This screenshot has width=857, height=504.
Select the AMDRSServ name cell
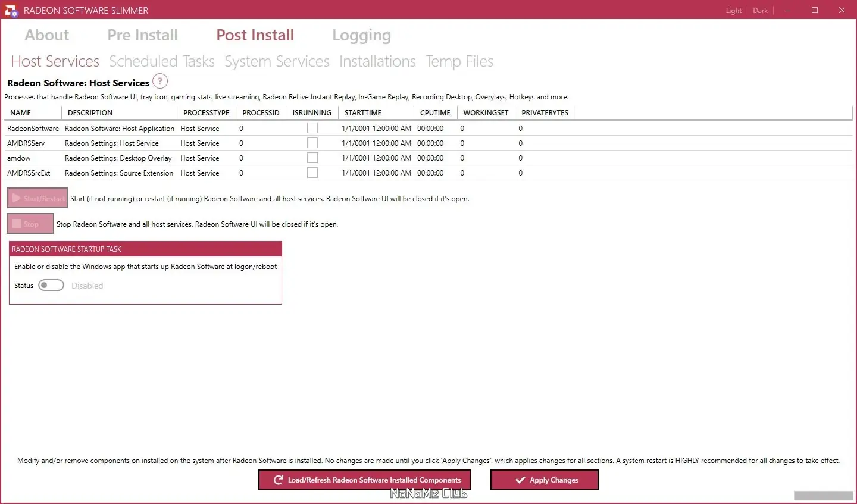click(26, 143)
